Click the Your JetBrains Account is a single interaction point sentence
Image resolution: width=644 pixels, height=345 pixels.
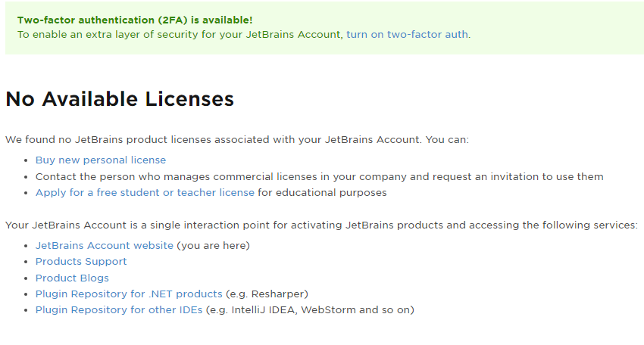click(321, 225)
